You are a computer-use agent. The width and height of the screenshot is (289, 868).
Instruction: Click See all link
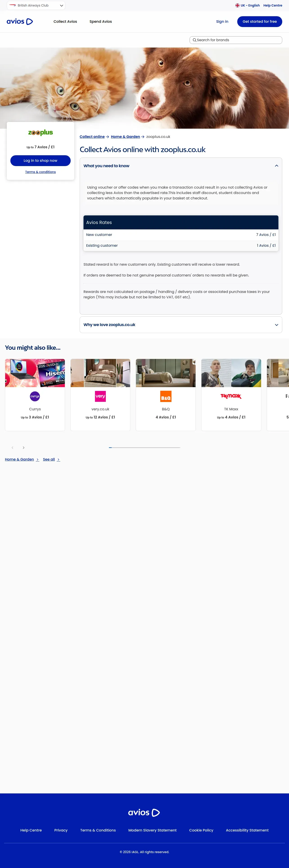pos(52,460)
